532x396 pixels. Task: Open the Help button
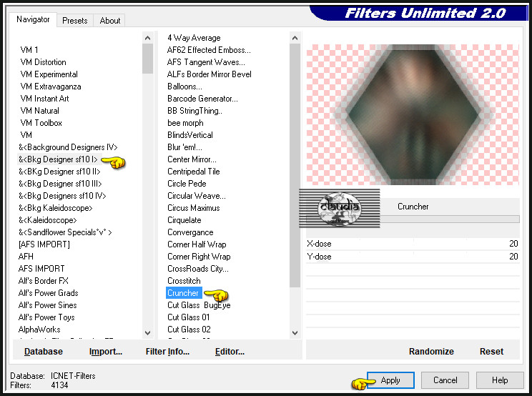click(500, 380)
